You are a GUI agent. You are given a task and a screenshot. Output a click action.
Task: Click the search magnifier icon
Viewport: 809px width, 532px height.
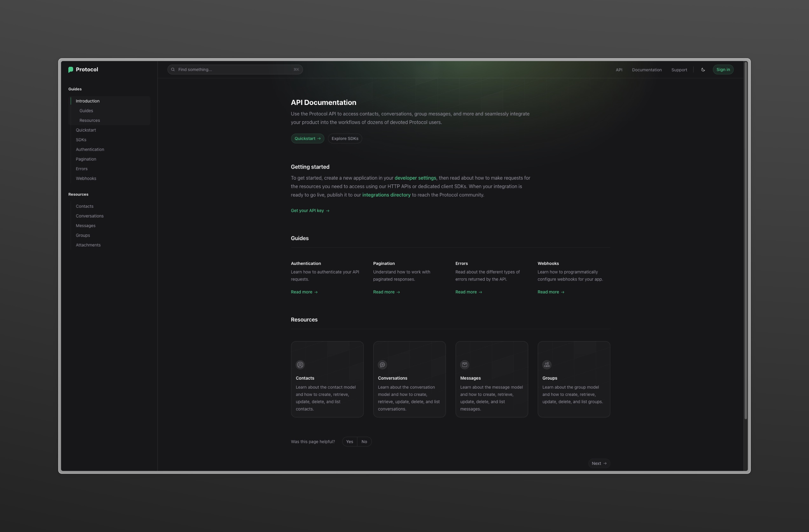(173, 70)
